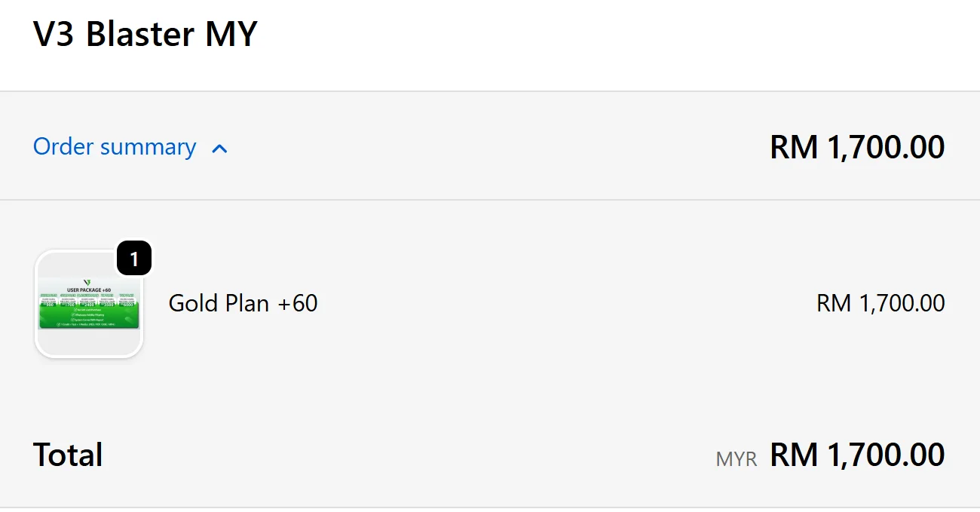Click the "V3 Blaster MY" store heading
This screenshot has width=980, height=512.
[145, 35]
